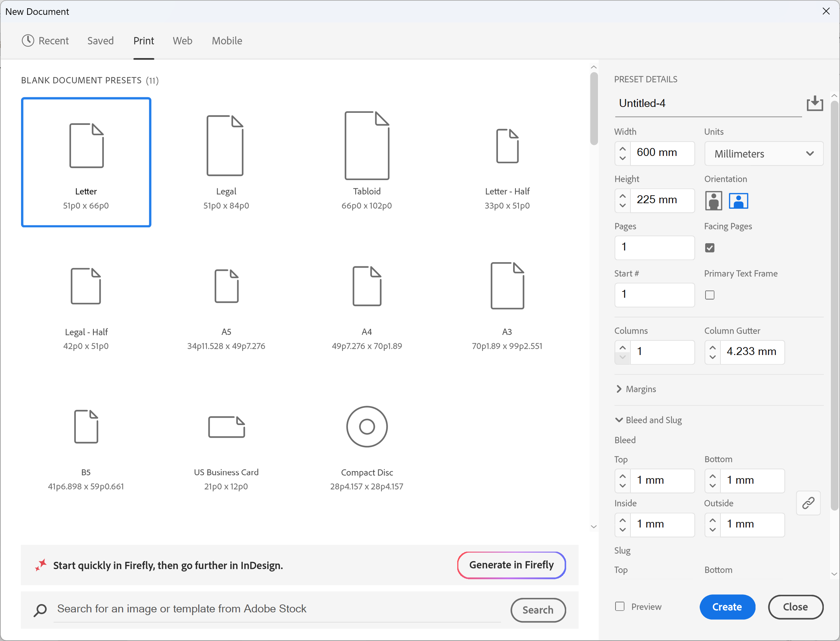Image resolution: width=840 pixels, height=641 pixels.
Task: Select the Legal preset thumbnail
Action: 226,162
